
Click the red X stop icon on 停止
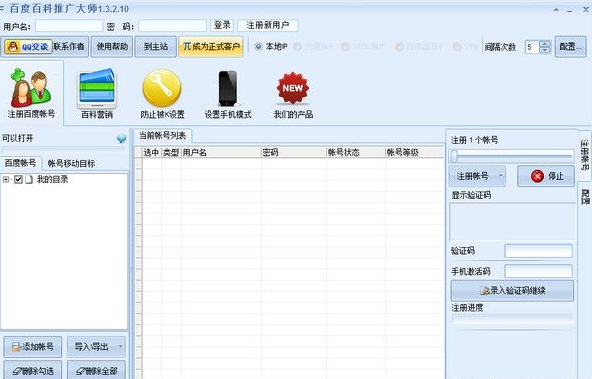point(537,176)
